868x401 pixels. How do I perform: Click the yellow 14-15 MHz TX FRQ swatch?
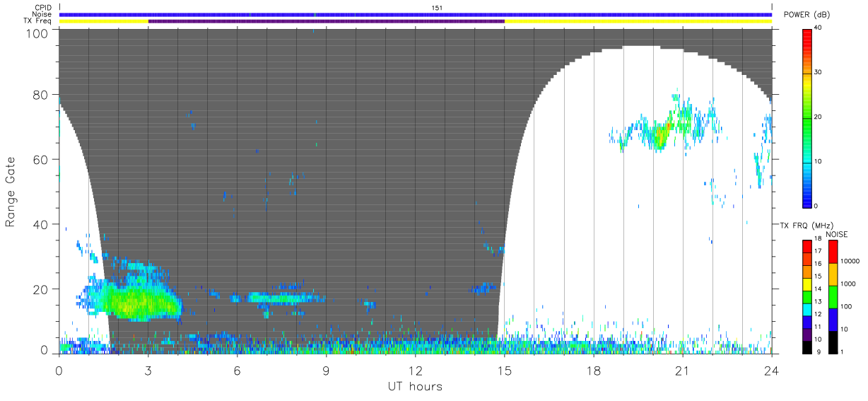[x=807, y=284]
